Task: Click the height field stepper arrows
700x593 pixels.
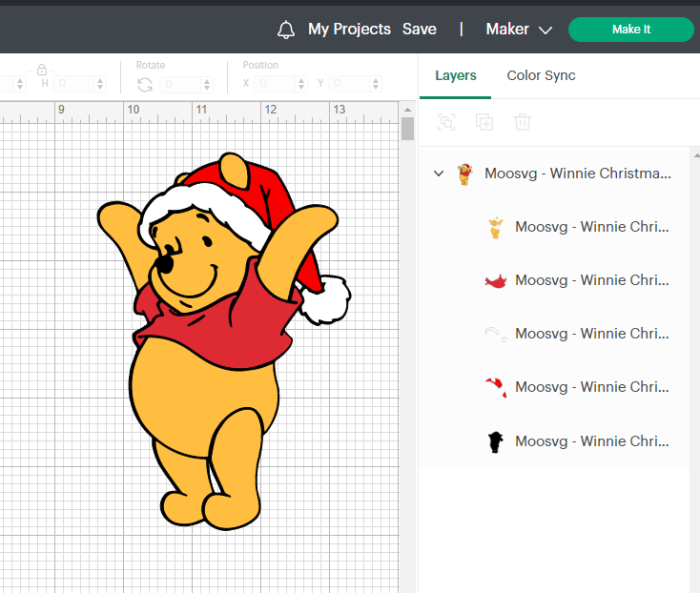Action: [x=100, y=84]
